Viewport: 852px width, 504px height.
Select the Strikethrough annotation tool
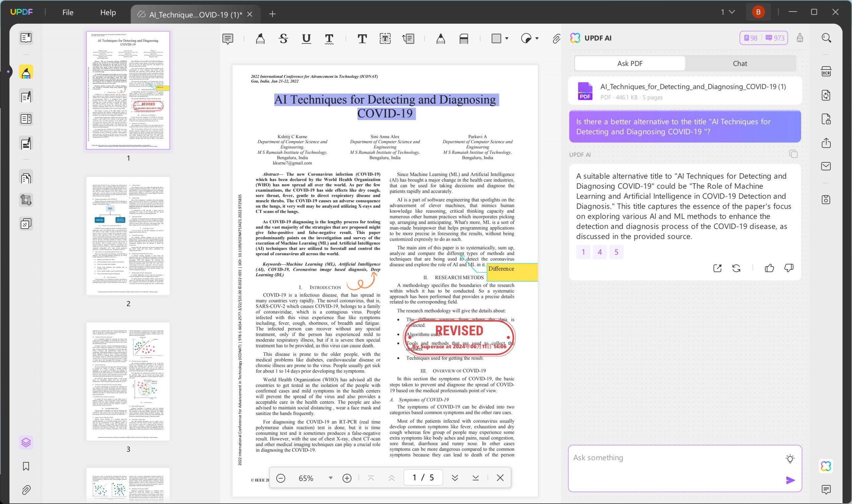[x=283, y=38]
